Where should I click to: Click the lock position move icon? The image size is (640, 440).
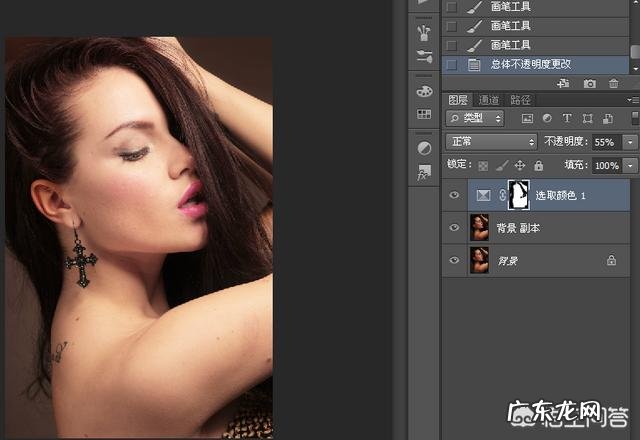coord(520,165)
